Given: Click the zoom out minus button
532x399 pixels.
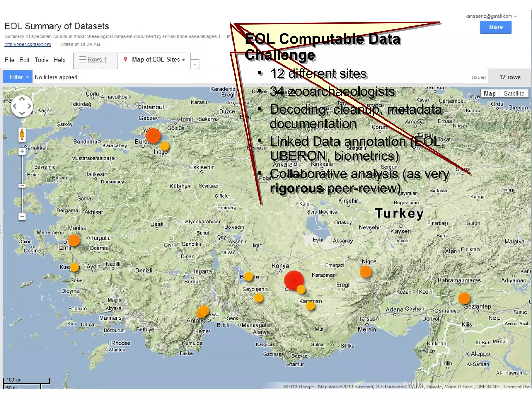Looking at the screenshot, I should pos(22,216).
